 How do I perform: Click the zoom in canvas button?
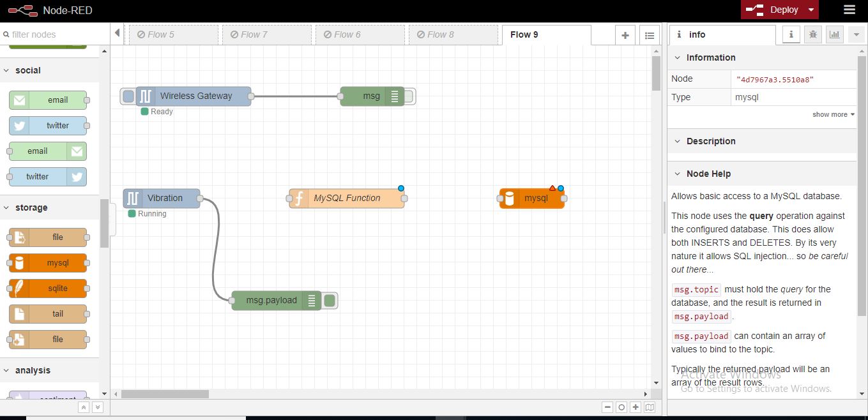click(636, 407)
